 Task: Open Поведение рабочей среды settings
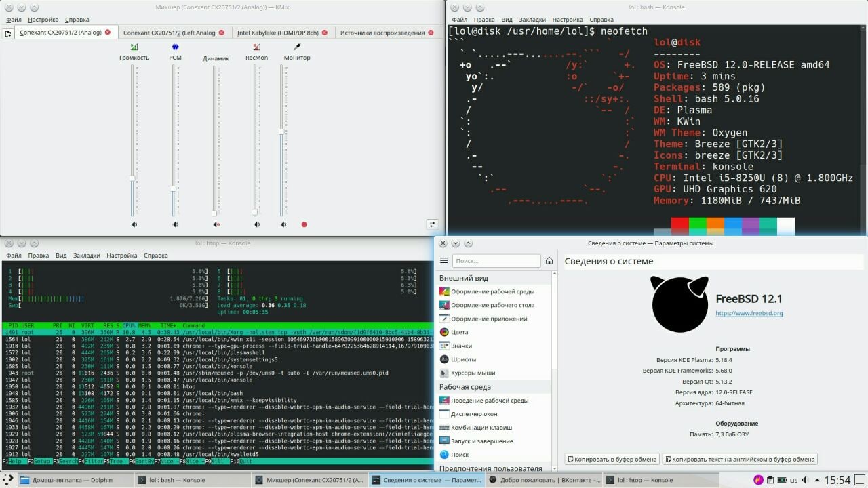493,401
